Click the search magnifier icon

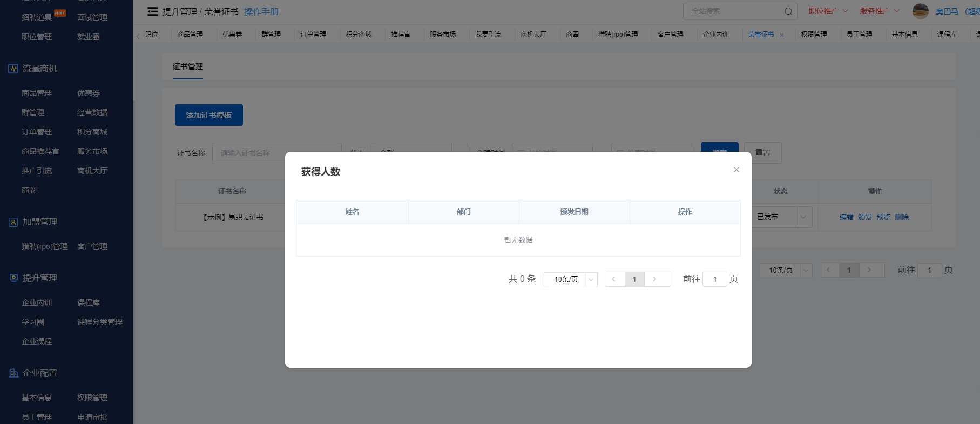pyautogui.click(x=788, y=11)
